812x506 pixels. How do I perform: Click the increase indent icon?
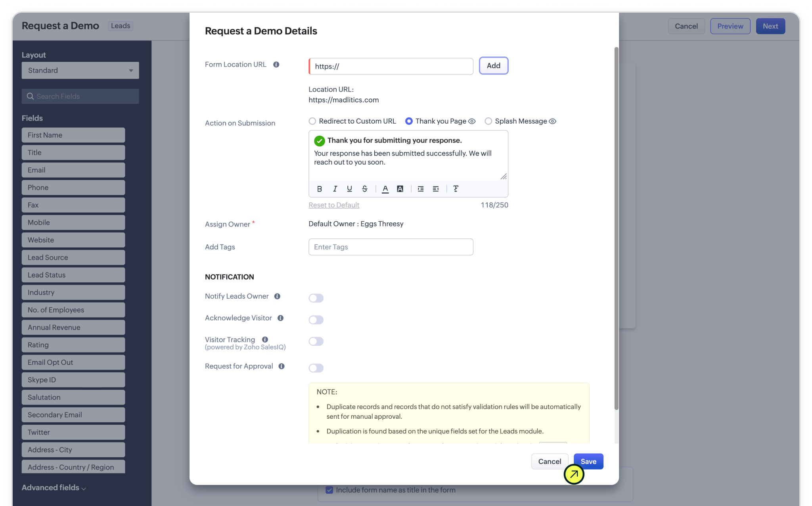(x=421, y=189)
